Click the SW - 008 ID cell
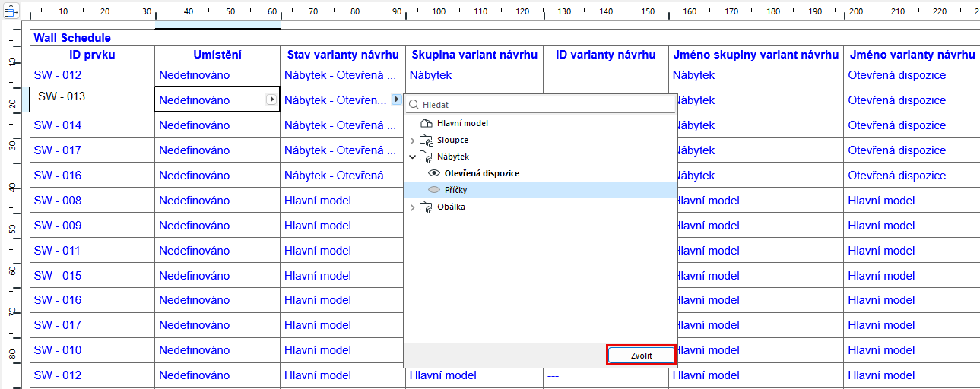The height and width of the screenshot is (389, 980). click(x=58, y=201)
